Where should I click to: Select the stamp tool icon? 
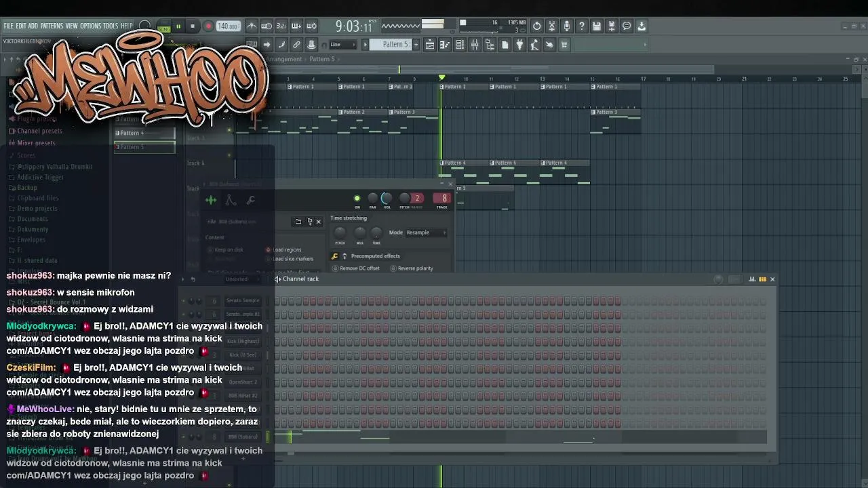(311, 45)
